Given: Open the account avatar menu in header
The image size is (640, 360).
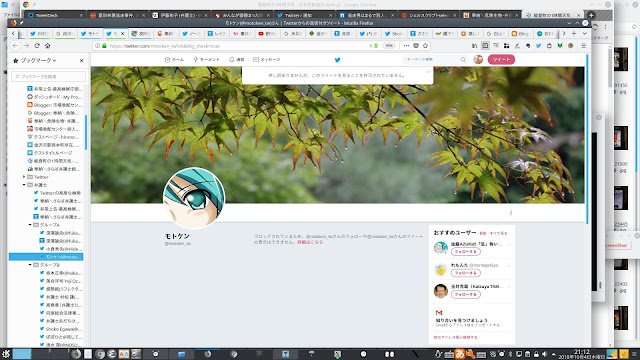Looking at the screenshot, I should pos(478,60).
